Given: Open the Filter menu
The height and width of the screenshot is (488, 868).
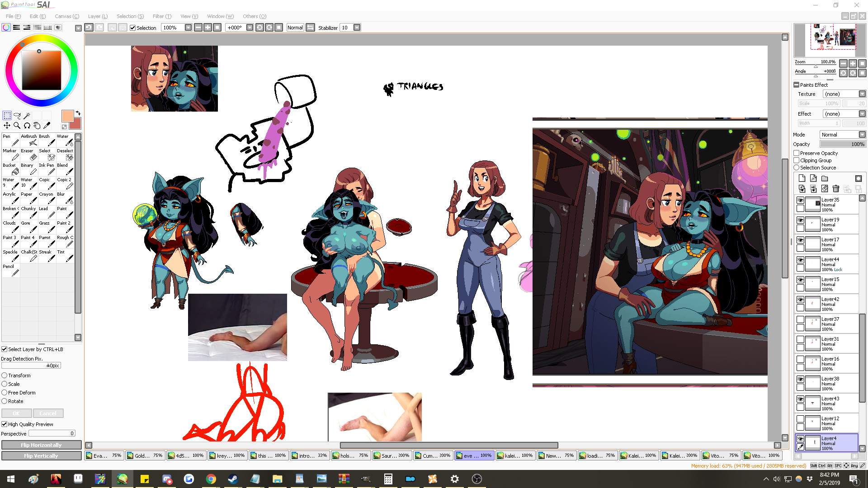Looking at the screenshot, I should (162, 16).
